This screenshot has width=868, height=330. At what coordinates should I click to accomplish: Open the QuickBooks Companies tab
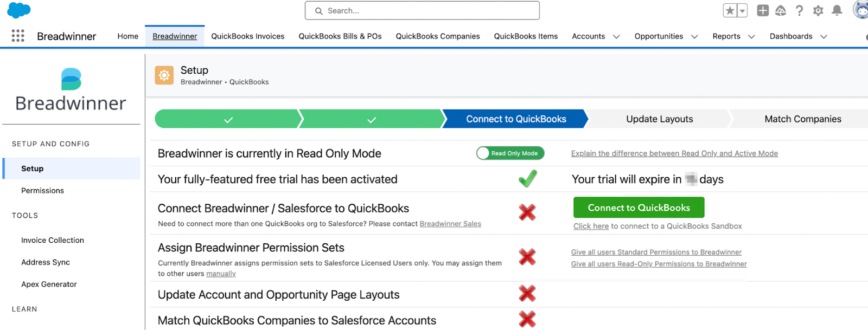(x=438, y=36)
